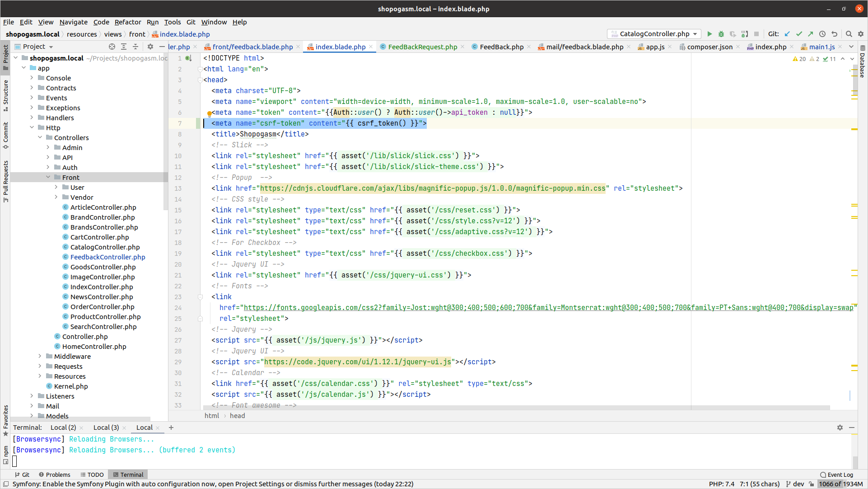868x489 pixels.
Task: Click 'views' breadcrumb in navigation bar
Action: point(113,34)
